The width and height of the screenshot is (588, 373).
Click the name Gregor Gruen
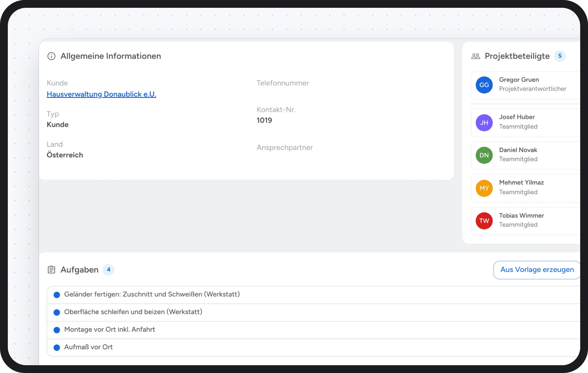[x=519, y=80]
